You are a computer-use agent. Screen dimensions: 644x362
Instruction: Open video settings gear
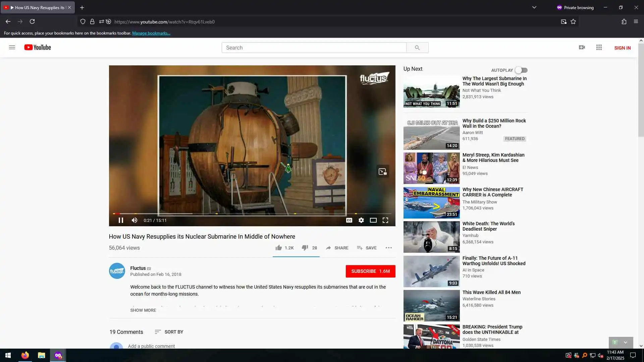[x=361, y=220]
